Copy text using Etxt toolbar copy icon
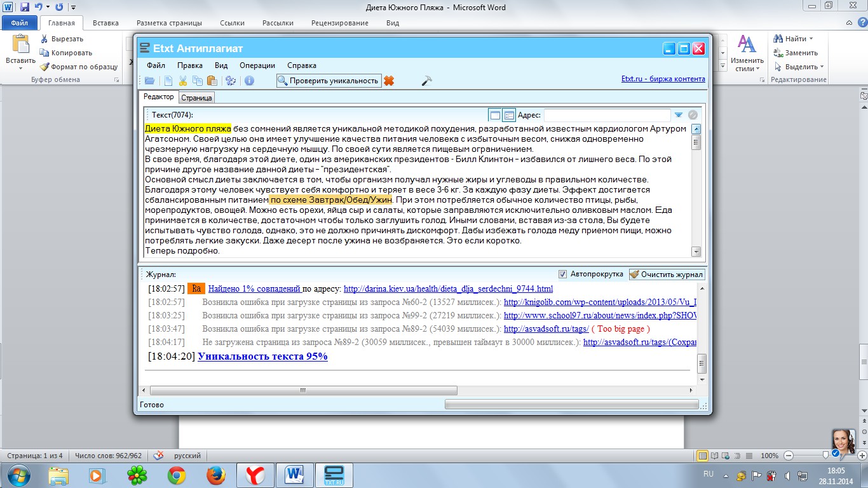868x488 pixels. [198, 81]
